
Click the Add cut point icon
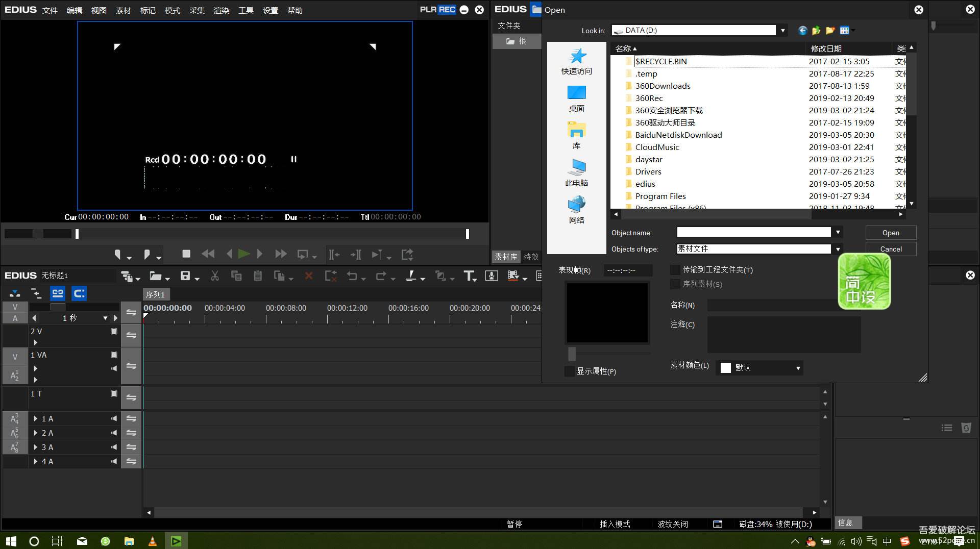[411, 276]
